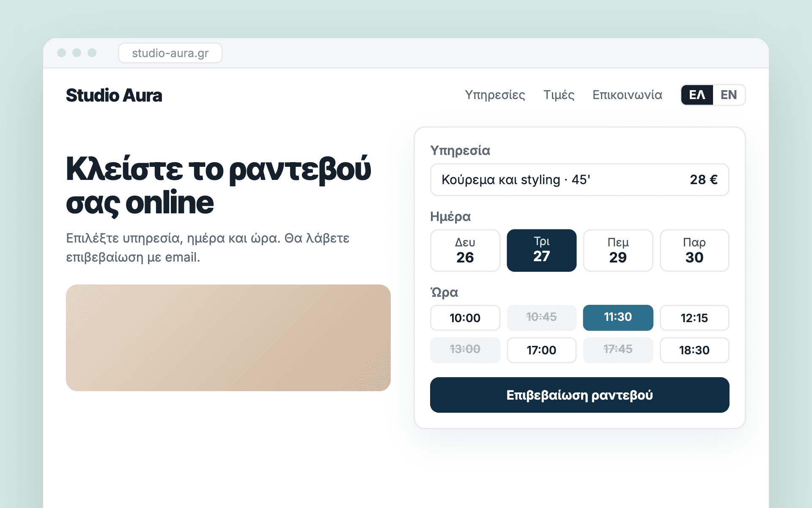Viewport: 812px width, 508px height.
Task: Click the 28 € price text
Action: (x=704, y=179)
